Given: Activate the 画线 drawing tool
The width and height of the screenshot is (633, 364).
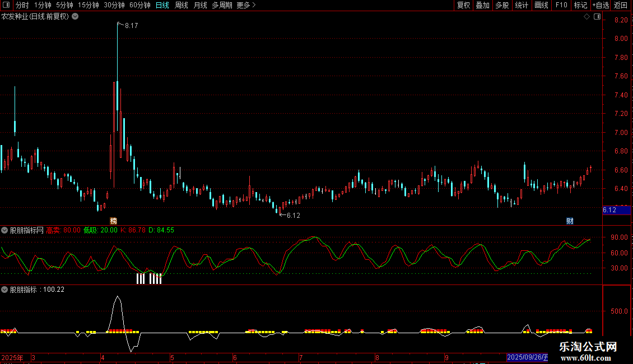Looking at the screenshot, I should coord(541,5).
